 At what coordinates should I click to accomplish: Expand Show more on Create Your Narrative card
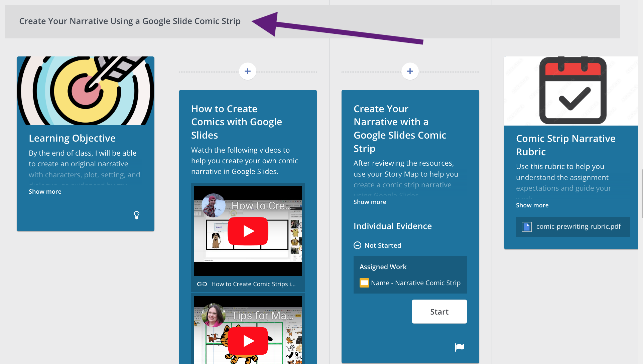coord(370,202)
